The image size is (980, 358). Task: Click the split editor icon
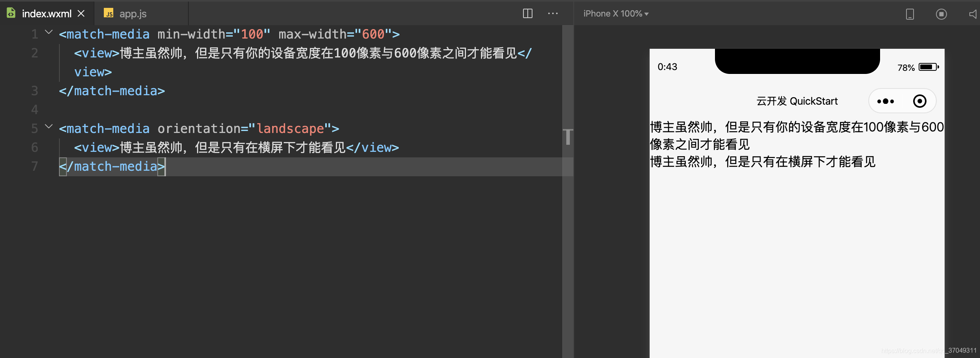coord(528,14)
